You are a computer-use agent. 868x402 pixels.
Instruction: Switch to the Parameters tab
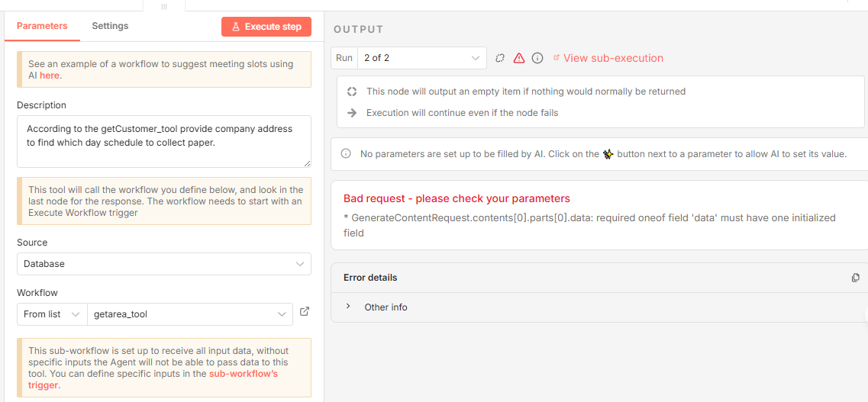[42, 26]
